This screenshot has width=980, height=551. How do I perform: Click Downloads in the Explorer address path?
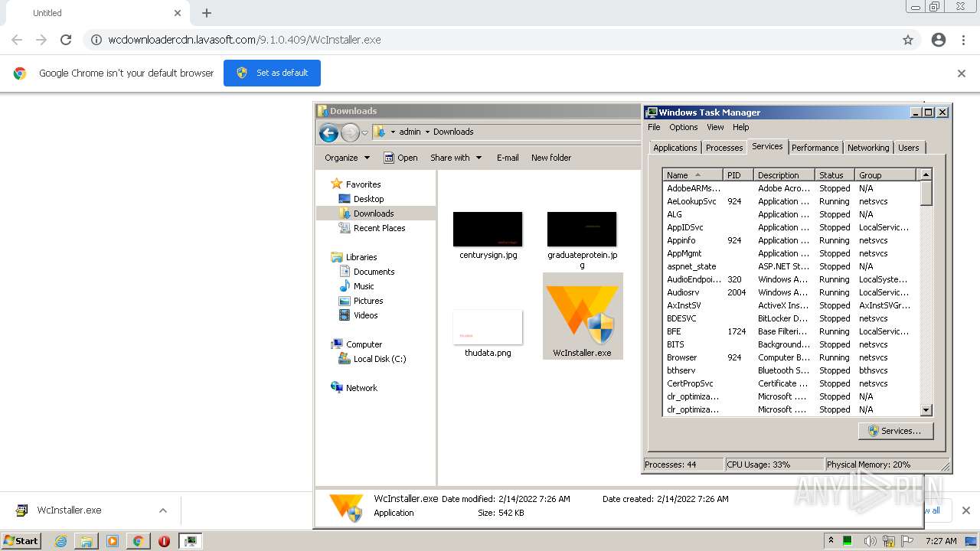tap(453, 132)
